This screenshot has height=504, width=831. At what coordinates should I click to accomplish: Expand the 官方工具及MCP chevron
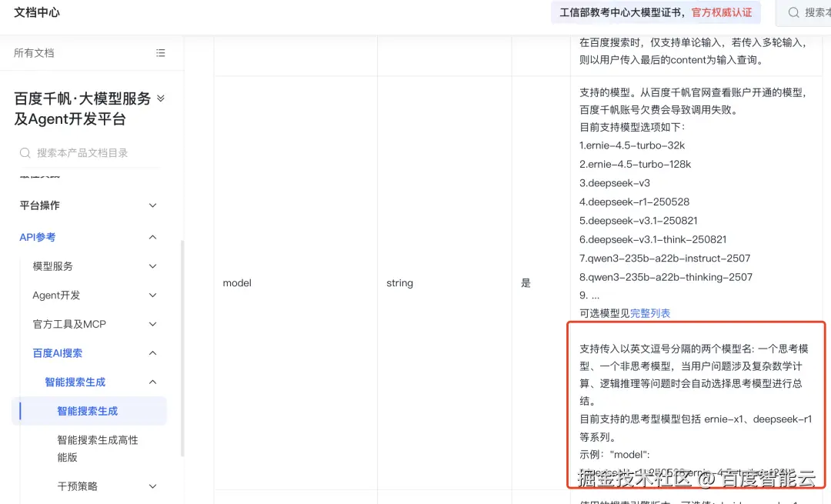[x=152, y=325]
